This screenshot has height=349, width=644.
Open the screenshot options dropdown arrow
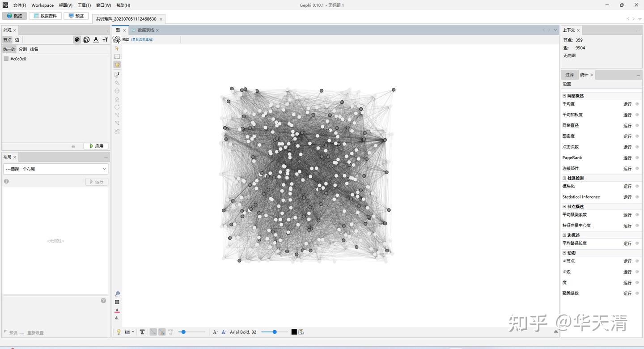[133, 332]
